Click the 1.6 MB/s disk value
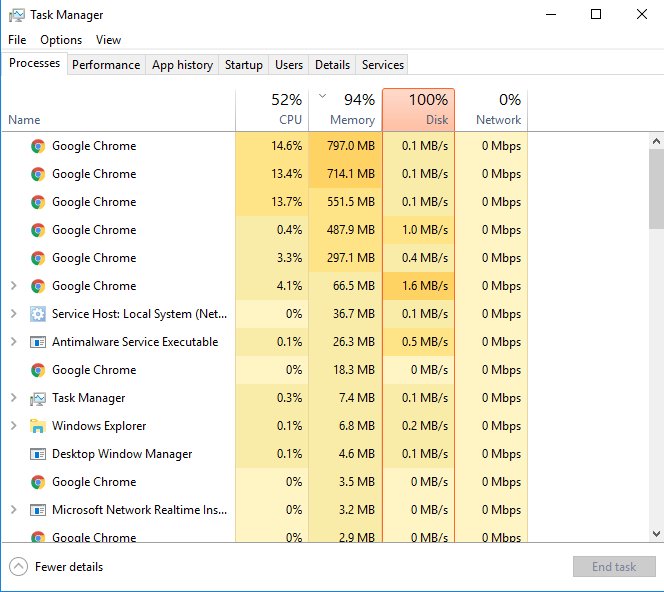The image size is (664, 592). (425, 286)
